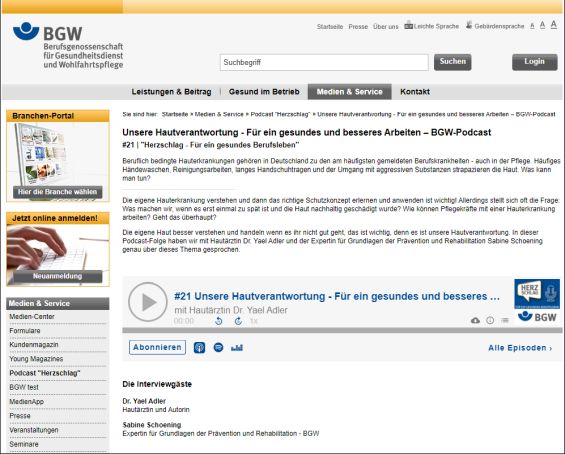Viewport: 565px width, 454px height.
Task: Open the player chapter list icon
Action: coord(505,320)
